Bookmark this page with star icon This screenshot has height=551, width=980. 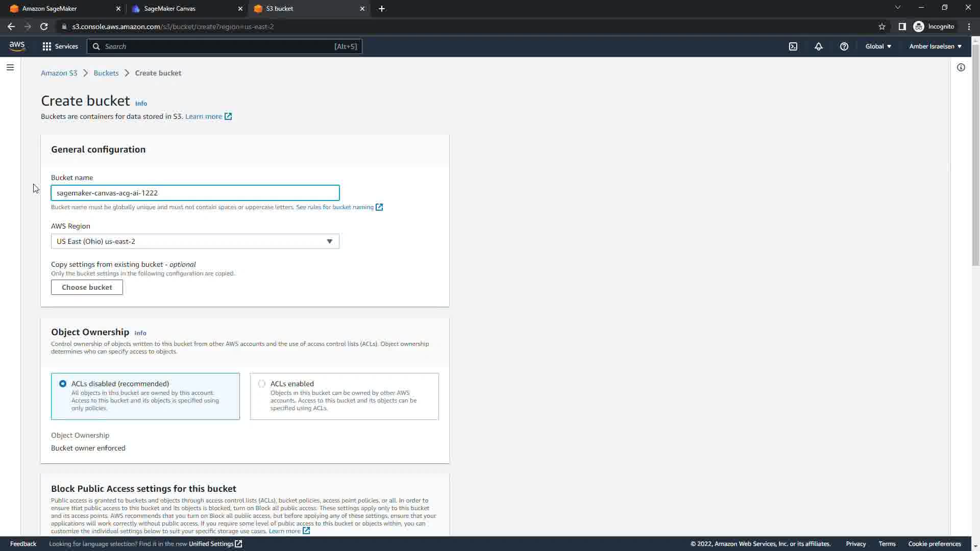[x=881, y=27]
